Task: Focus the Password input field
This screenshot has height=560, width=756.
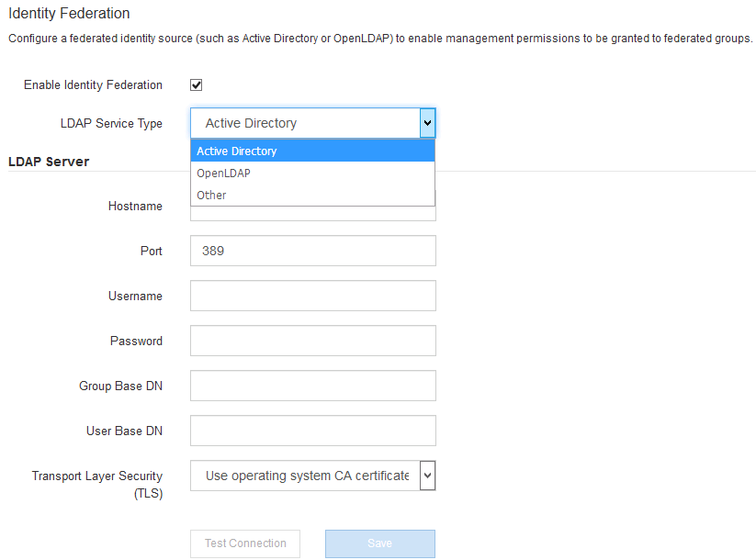Action: (x=312, y=341)
